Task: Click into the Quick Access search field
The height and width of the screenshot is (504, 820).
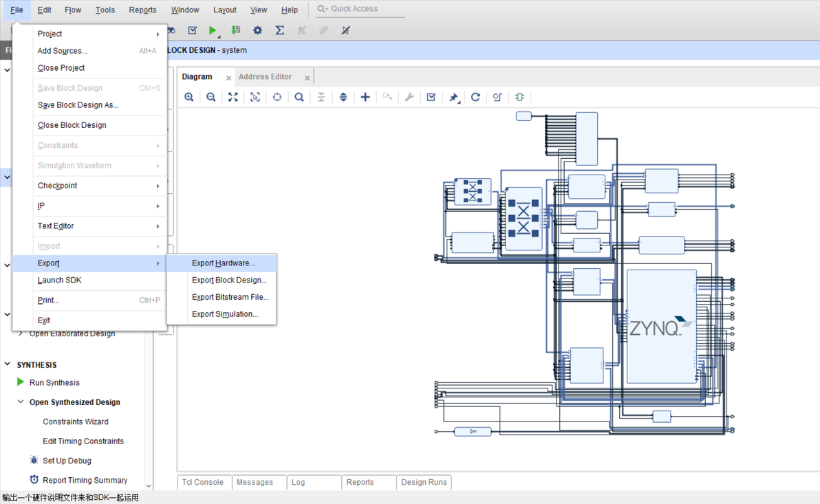Action: coord(361,9)
